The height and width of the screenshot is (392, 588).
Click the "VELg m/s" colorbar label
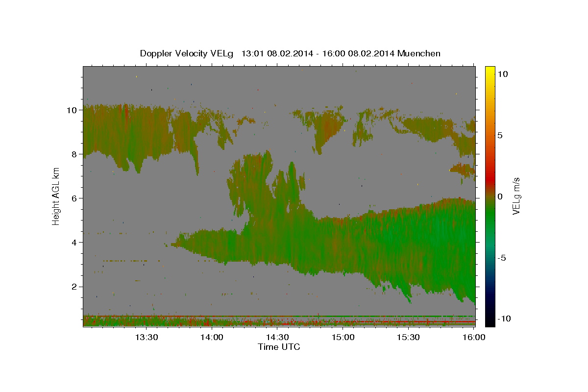(516, 196)
